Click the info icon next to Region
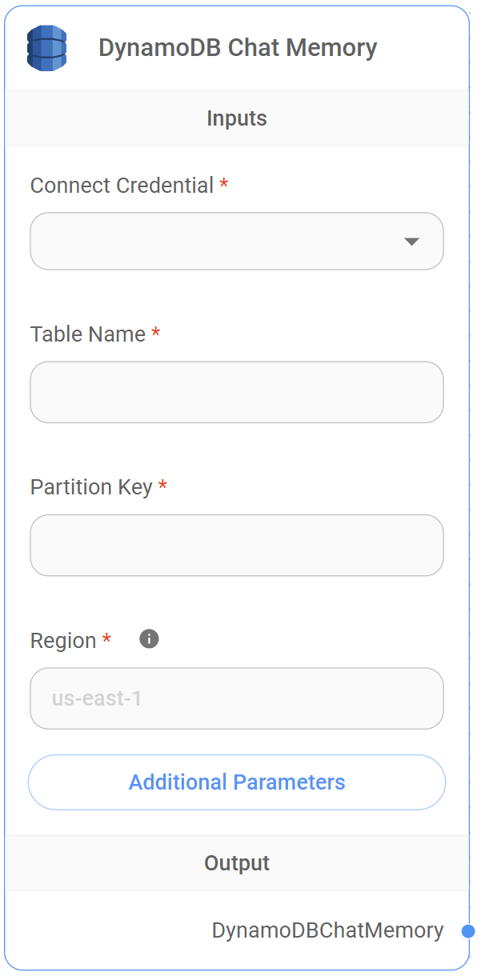This screenshot has width=481, height=980. click(149, 638)
